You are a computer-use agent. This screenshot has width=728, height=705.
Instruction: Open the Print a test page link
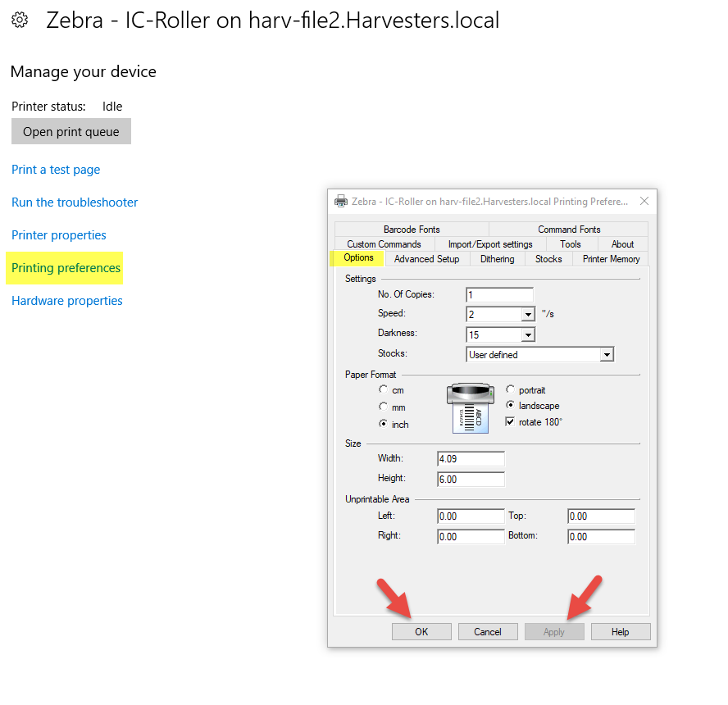point(56,170)
